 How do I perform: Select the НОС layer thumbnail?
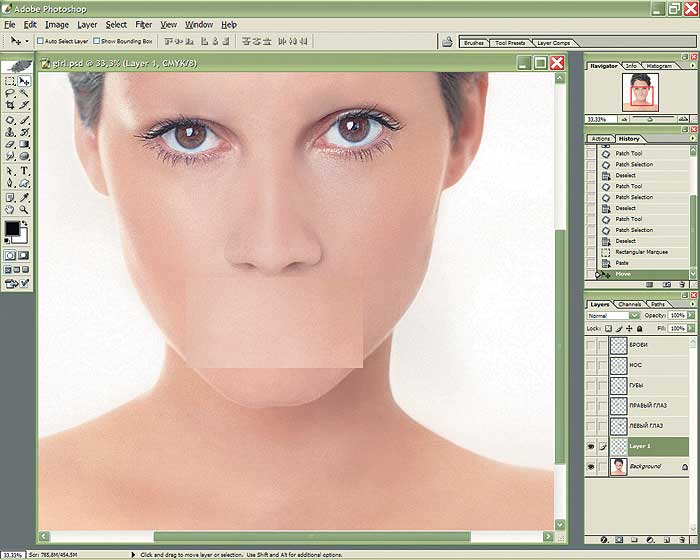[618, 365]
